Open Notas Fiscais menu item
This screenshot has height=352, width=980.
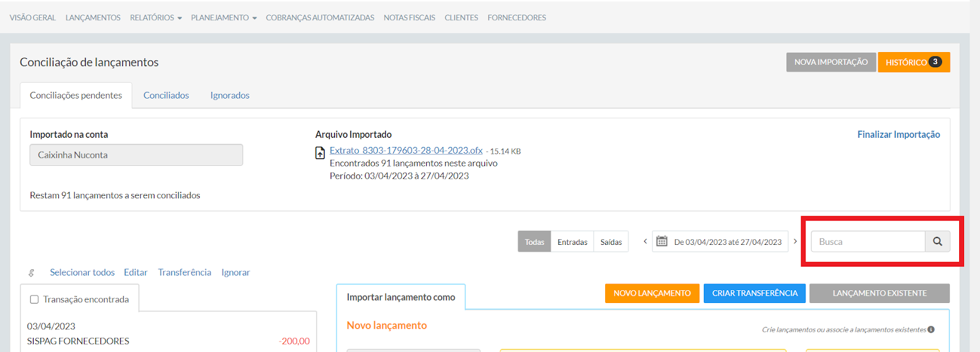click(409, 18)
